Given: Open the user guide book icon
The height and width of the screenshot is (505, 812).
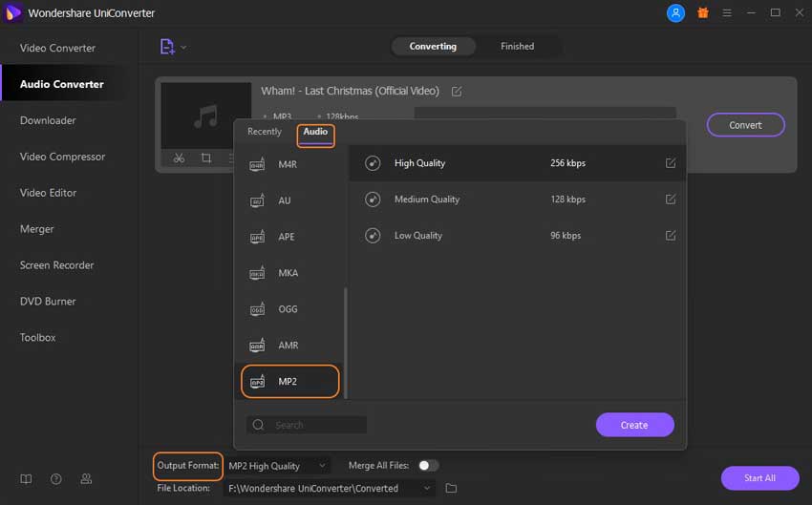Looking at the screenshot, I should 26,479.
